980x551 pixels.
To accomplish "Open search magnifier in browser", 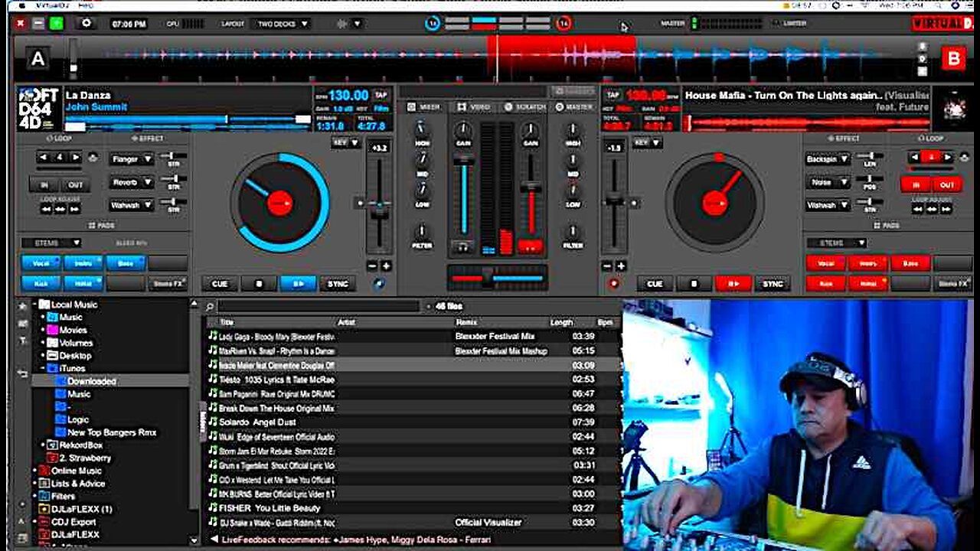I will coord(210,306).
